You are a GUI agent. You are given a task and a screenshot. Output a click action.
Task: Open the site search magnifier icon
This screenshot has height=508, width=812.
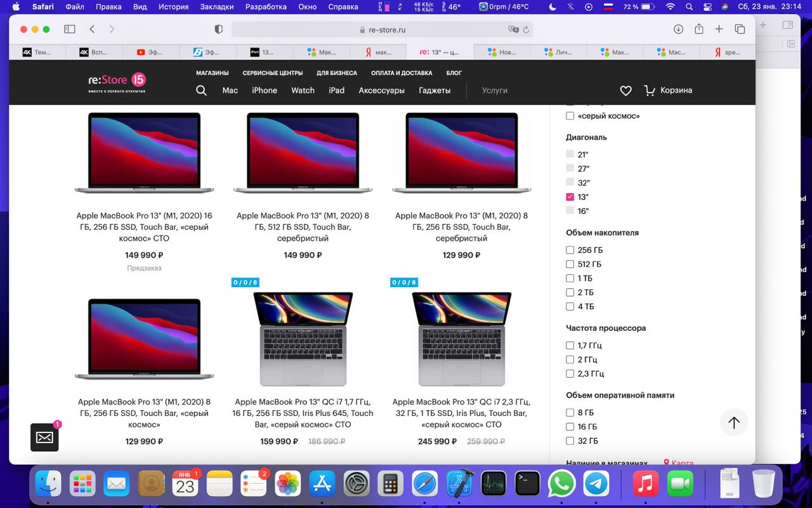[x=201, y=90]
